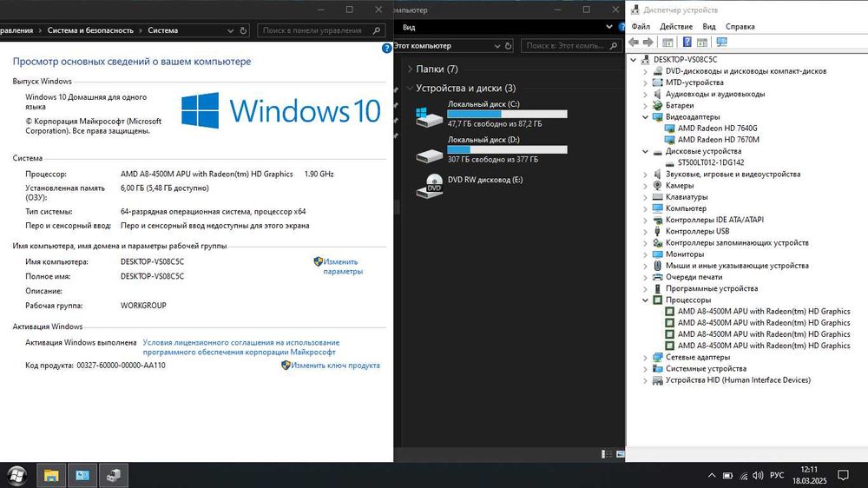Screen dimensions: 868x488
Task: Click the show/hide console tree toolbar icon
Action: pos(668,42)
